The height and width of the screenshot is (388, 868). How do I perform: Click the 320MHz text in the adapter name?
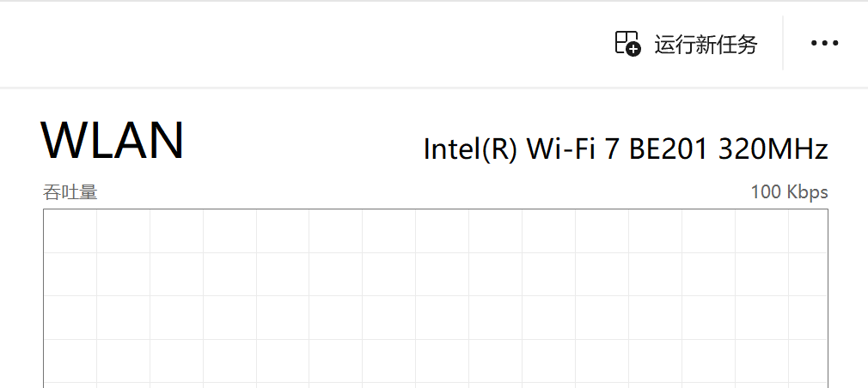[x=773, y=149]
